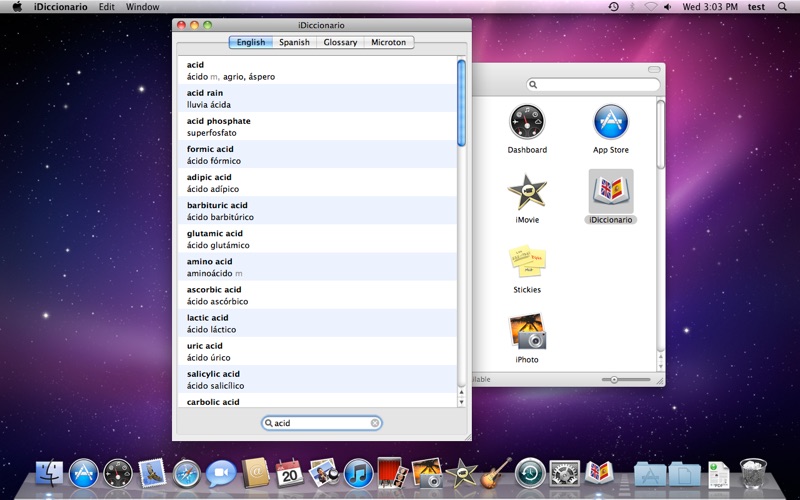Clear the search field with X button

click(x=374, y=423)
